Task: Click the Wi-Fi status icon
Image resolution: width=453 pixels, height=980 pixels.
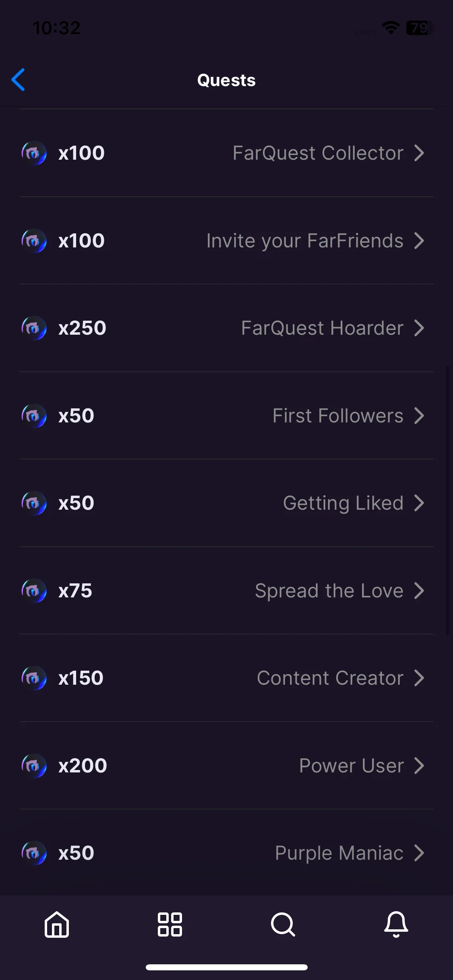Action: point(391,28)
